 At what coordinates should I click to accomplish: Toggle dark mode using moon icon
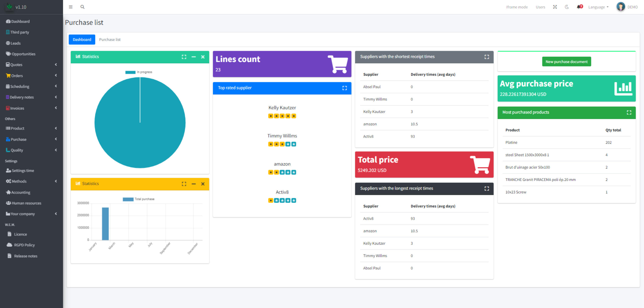pyautogui.click(x=567, y=7)
